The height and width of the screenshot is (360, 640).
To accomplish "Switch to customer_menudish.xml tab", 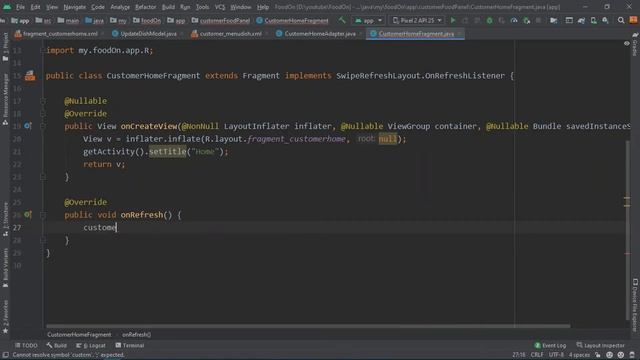I will (231, 34).
